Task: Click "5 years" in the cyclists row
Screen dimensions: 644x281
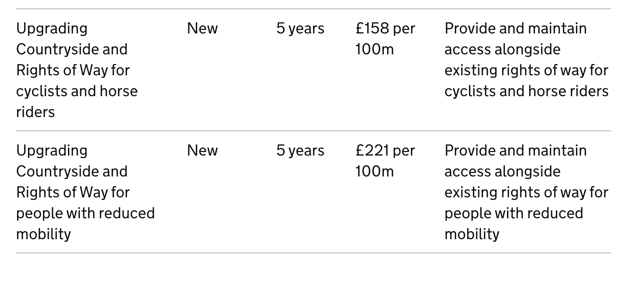Action: 300,28
